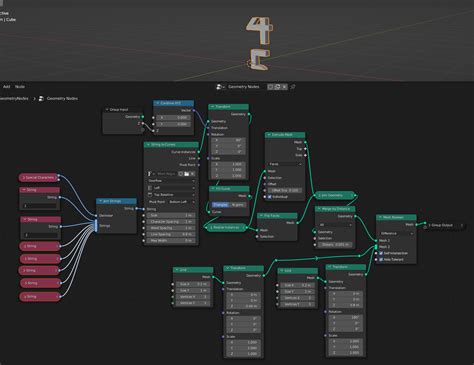Open Faces mode dropdown in Extrude Mesh node

click(x=285, y=164)
